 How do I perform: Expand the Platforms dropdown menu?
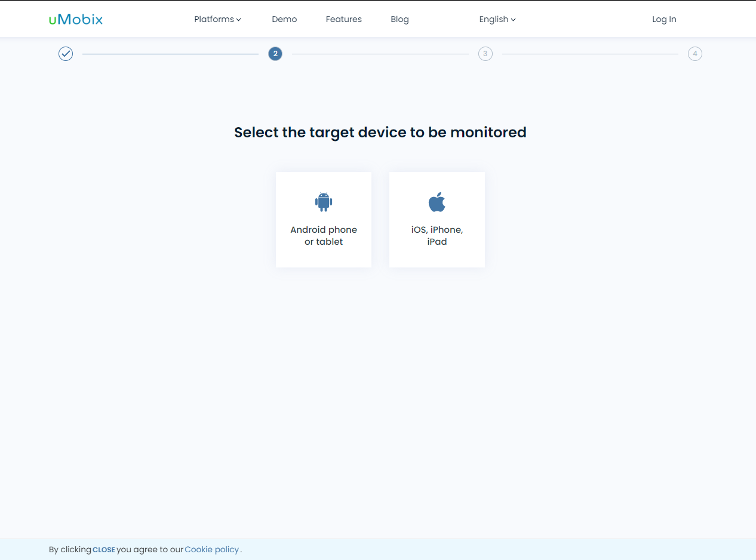click(x=217, y=19)
